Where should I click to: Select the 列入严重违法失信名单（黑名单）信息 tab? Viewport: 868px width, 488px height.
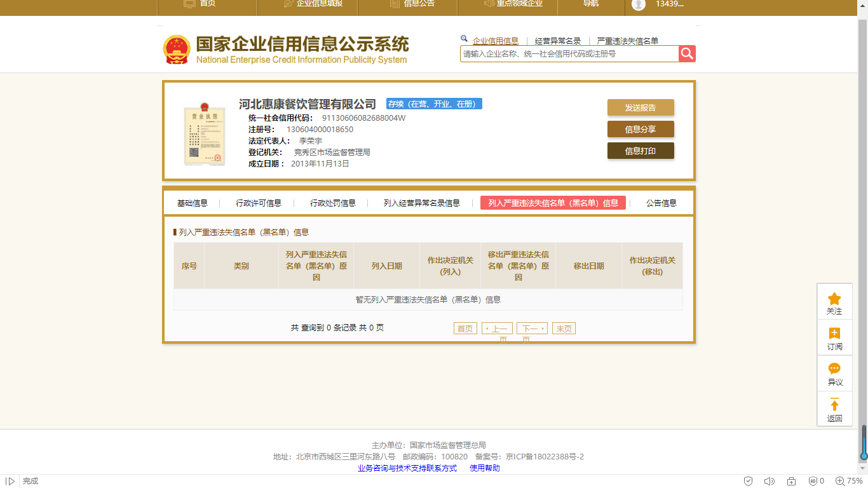click(553, 203)
